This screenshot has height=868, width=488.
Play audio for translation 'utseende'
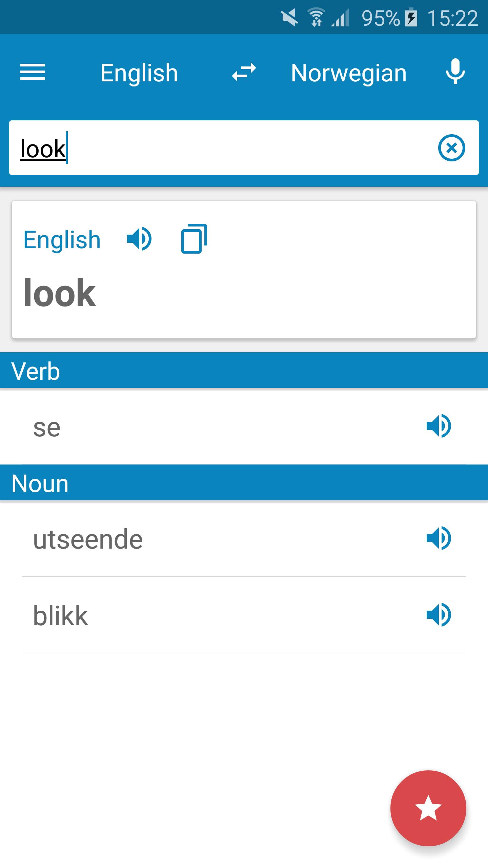click(439, 538)
